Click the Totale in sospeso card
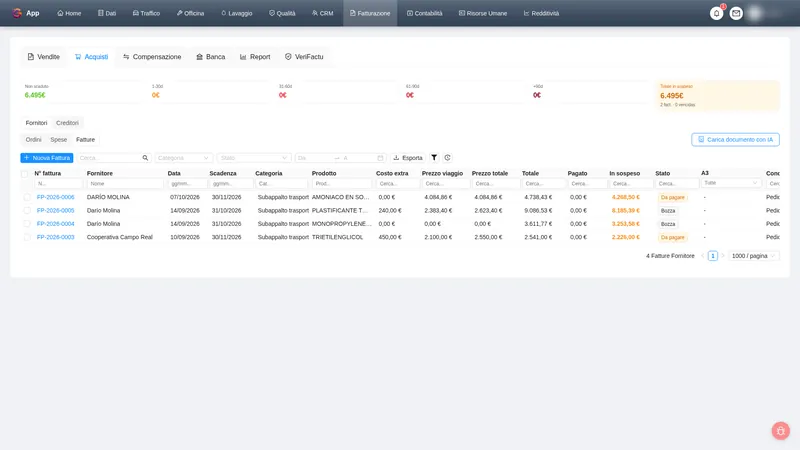This screenshot has height=450, width=800. click(x=717, y=95)
